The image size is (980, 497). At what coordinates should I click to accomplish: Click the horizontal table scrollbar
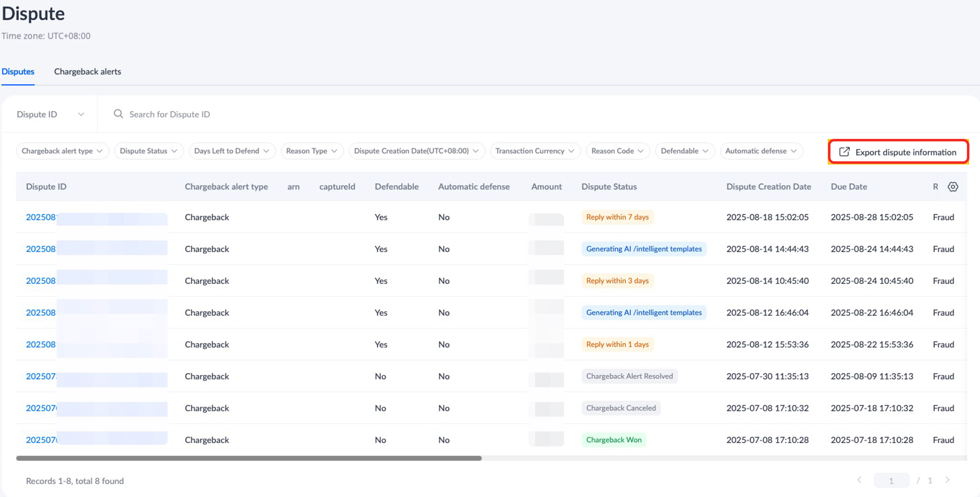coord(249,458)
